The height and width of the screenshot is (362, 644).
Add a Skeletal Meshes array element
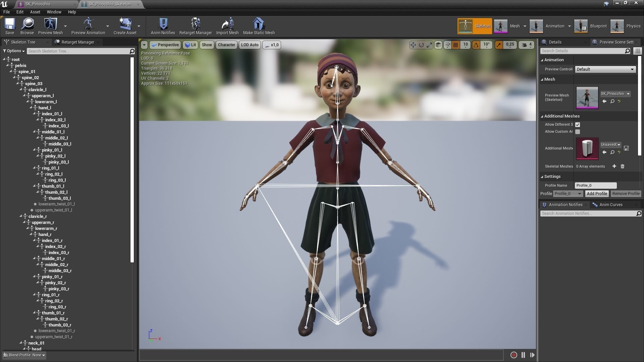point(614,166)
